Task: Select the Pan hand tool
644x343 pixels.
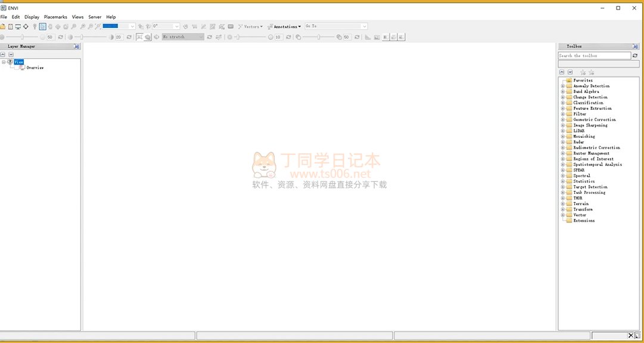Action: pos(50,26)
